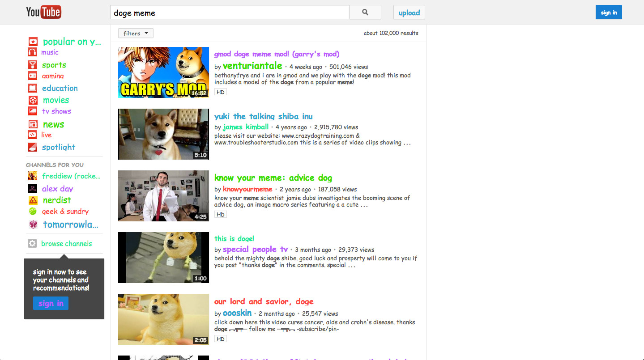This screenshot has width=644, height=360.
Task: Click the waveform icon next to live
Action: (x=32, y=135)
